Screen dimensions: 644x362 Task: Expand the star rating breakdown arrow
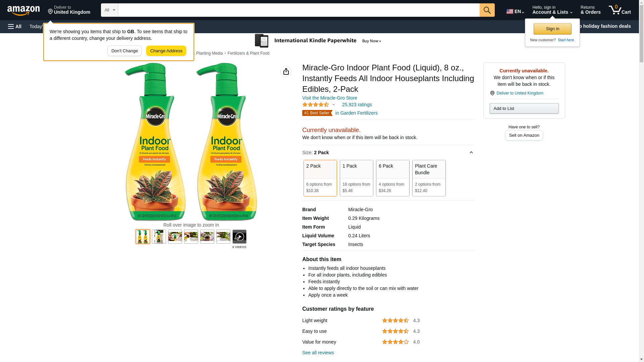coord(333,105)
